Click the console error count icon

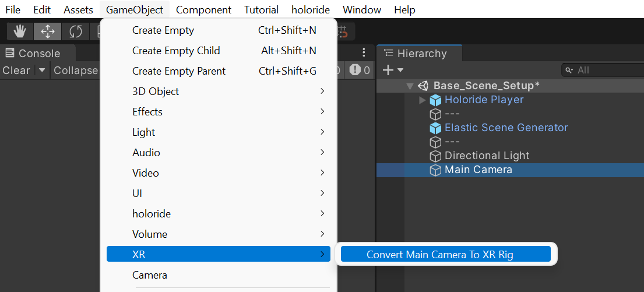(355, 71)
